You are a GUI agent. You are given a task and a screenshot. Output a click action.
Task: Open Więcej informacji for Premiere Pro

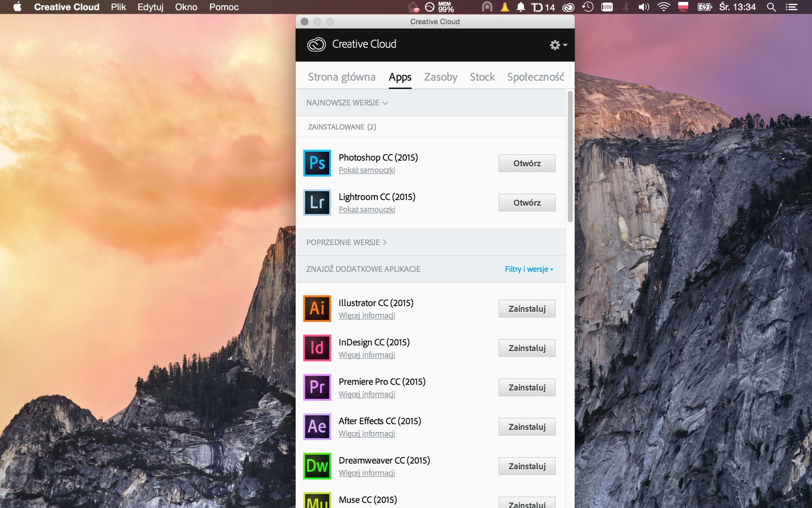coord(367,394)
